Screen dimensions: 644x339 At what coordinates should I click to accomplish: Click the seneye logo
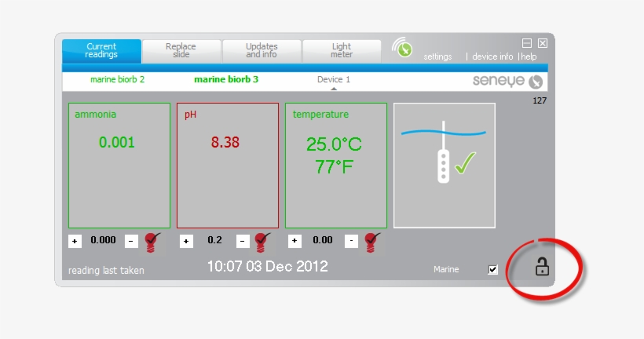click(x=507, y=81)
